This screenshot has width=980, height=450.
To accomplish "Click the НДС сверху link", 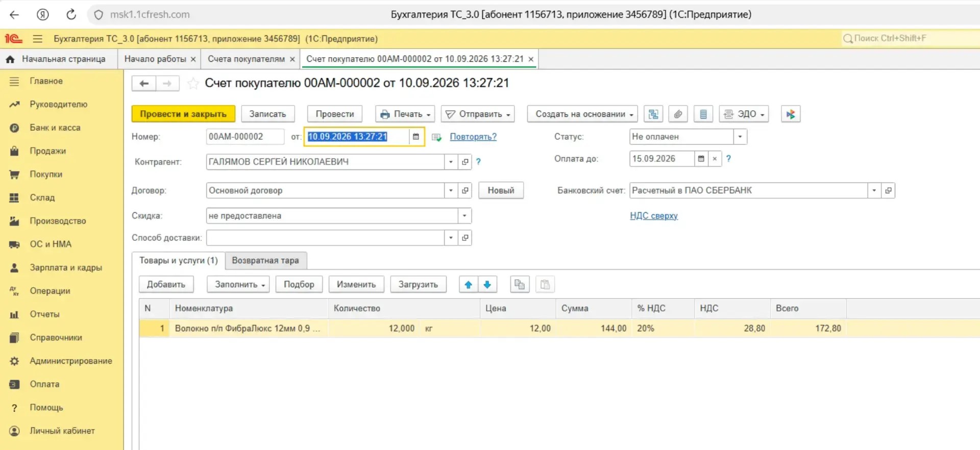I will tap(654, 216).
